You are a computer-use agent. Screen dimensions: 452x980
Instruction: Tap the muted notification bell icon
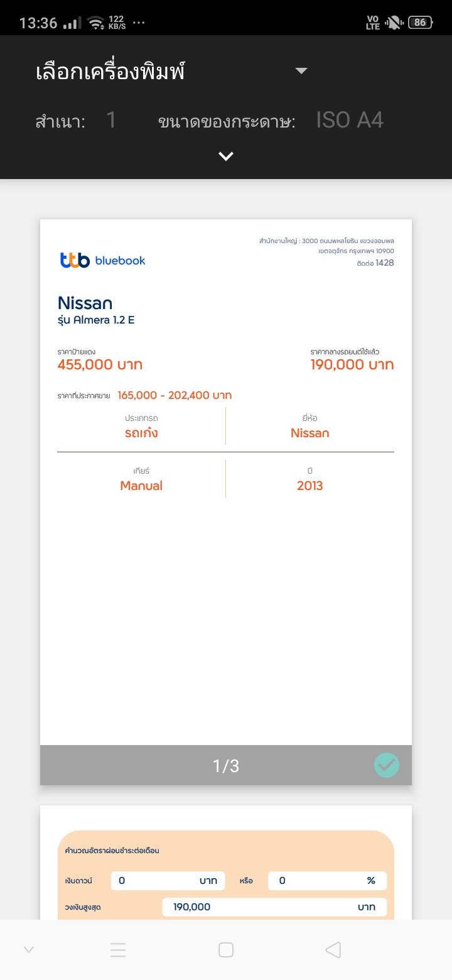[394, 23]
